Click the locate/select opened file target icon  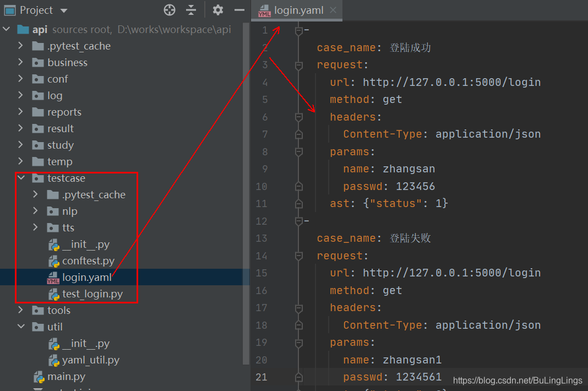pos(170,10)
